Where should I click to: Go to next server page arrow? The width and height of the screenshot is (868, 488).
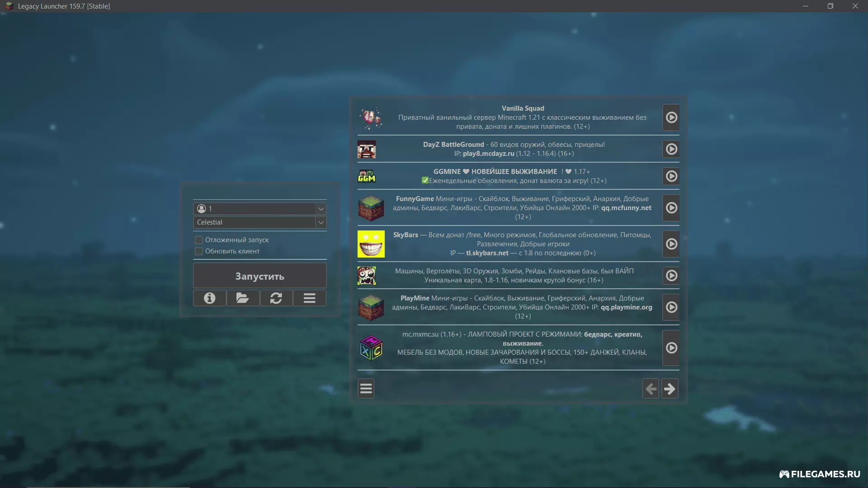pyautogui.click(x=670, y=389)
